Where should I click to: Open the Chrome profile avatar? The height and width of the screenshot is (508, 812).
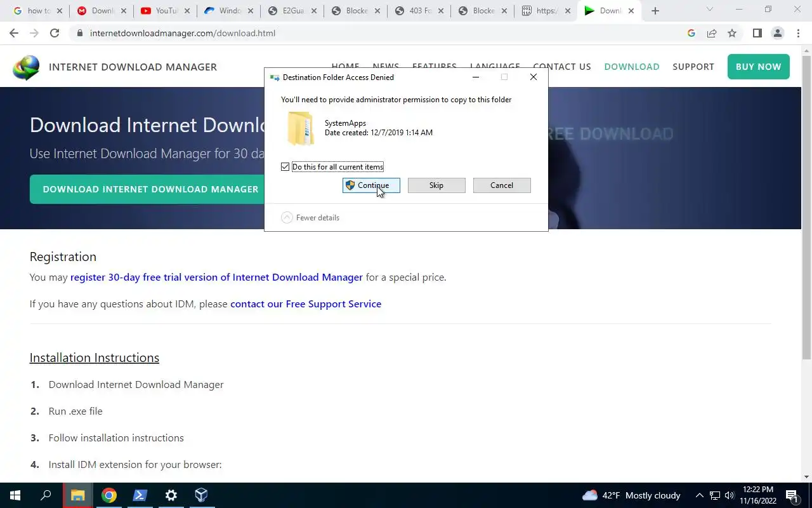pyautogui.click(x=777, y=33)
